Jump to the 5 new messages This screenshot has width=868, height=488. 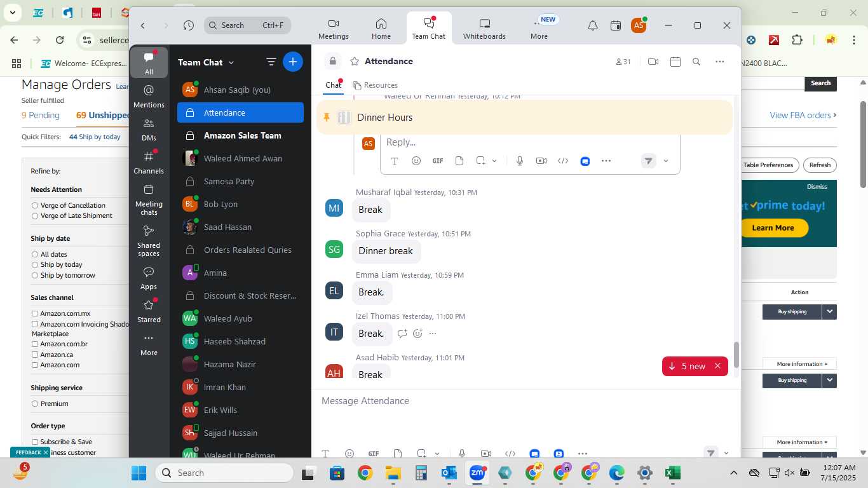pos(687,366)
